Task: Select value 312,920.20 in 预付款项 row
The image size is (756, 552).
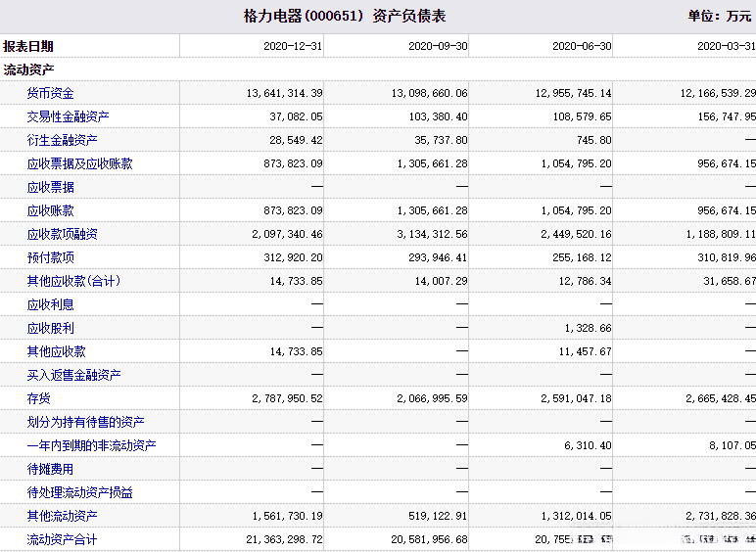Action: pyautogui.click(x=293, y=258)
